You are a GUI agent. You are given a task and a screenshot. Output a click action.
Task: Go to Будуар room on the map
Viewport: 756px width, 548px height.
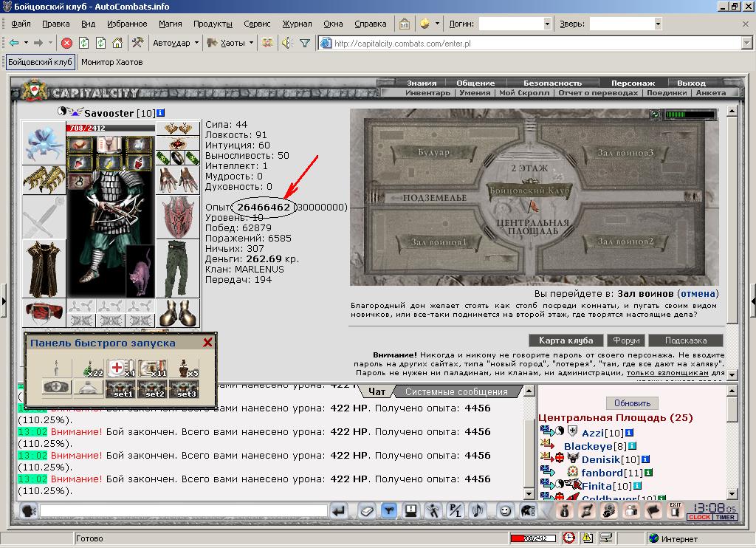point(433,152)
